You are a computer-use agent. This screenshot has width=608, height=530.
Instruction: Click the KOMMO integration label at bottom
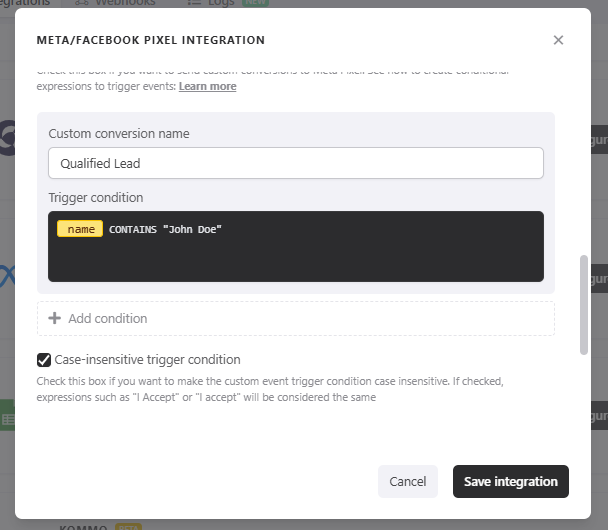tap(84, 526)
